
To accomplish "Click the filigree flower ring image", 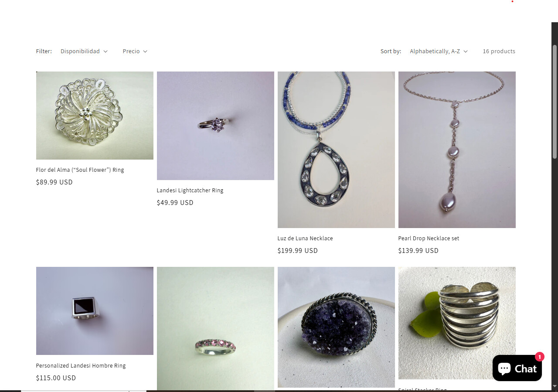I will coord(95,116).
